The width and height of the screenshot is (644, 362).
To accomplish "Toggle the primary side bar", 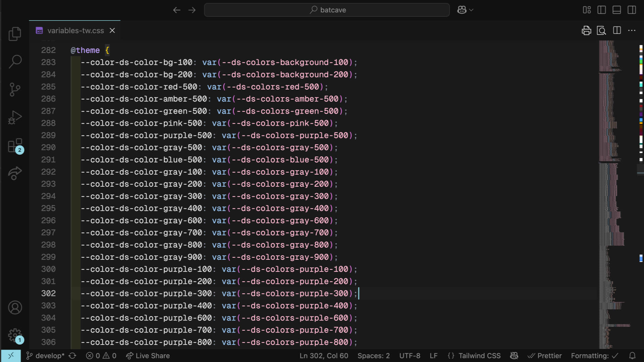I will pyautogui.click(x=602, y=10).
